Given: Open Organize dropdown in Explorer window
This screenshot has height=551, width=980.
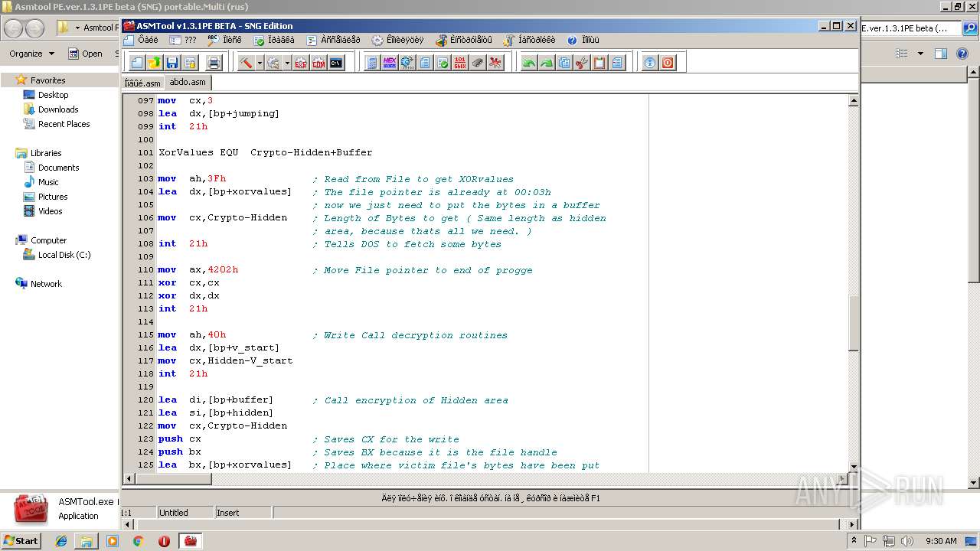Looking at the screenshot, I should coord(31,54).
